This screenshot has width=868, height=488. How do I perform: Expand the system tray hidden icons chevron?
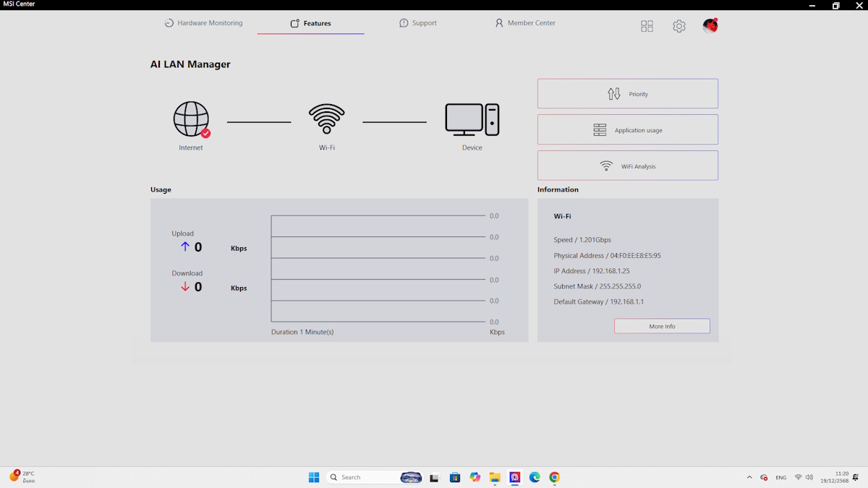click(749, 477)
